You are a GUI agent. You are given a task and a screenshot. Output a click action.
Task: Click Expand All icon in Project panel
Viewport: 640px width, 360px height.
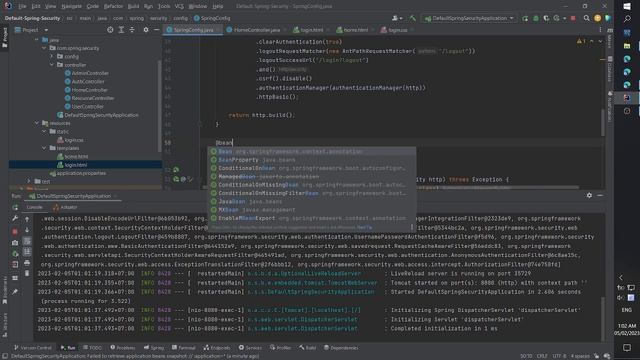121,30
